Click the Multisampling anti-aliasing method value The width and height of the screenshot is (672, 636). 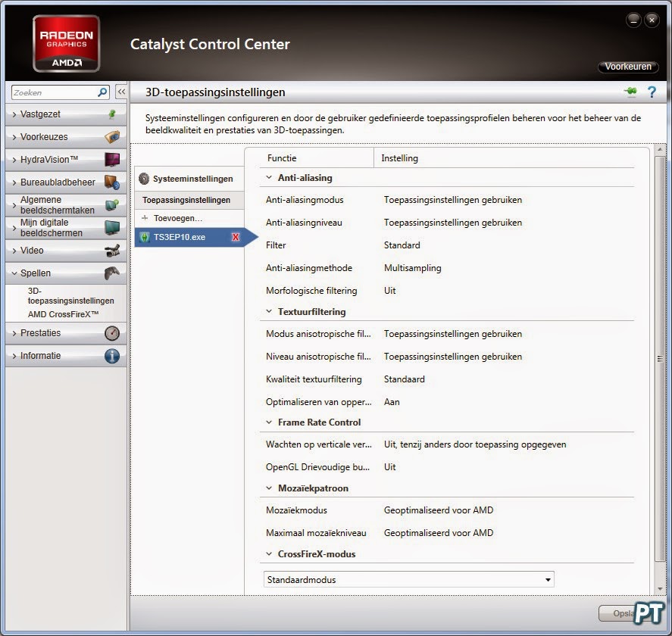tap(412, 268)
